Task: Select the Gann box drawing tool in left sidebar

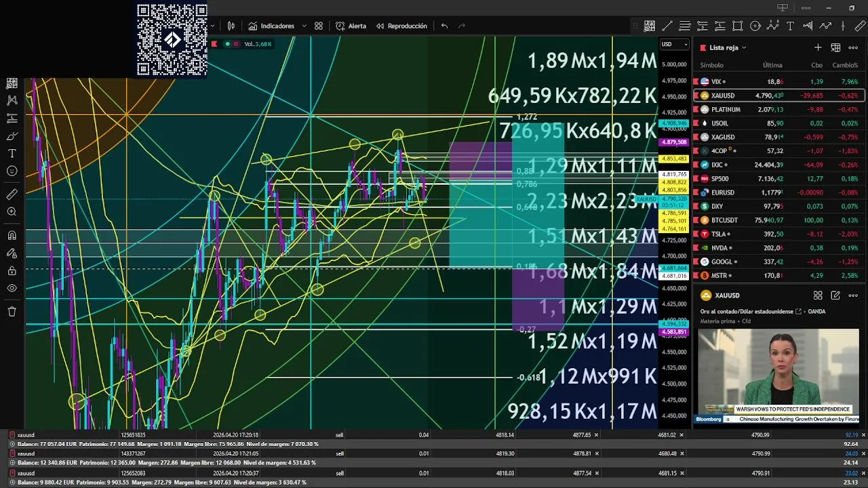Action: pos(12,83)
